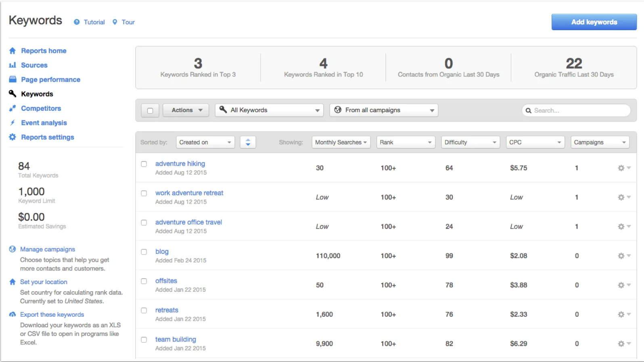
Task: Click the Organic Traffic Last 30 Days stat
Action: coord(574,67)
